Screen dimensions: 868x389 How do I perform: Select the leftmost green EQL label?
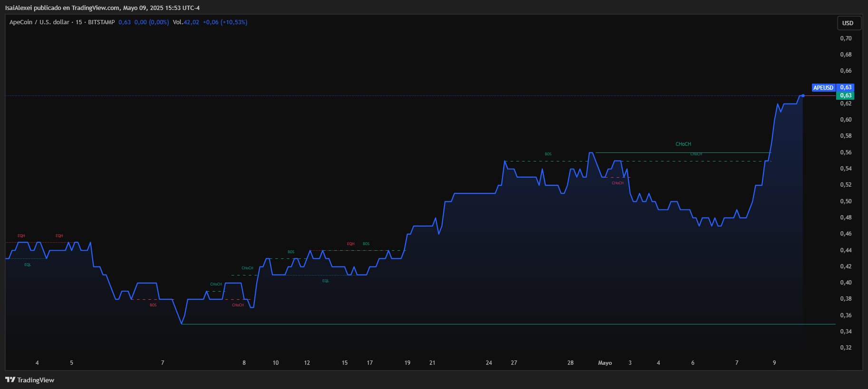pyautogui.click(x=28, y=265)
